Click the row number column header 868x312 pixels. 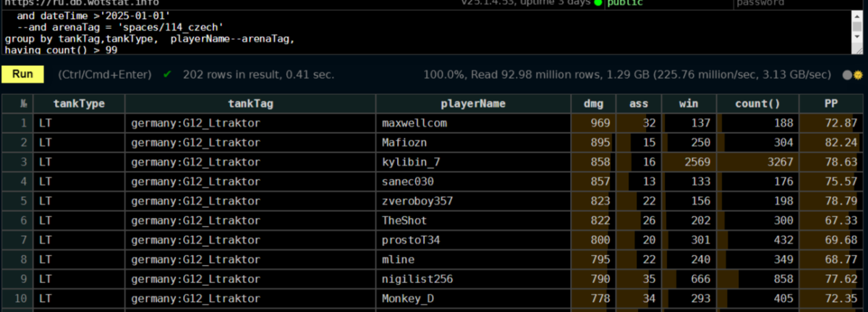17,104
